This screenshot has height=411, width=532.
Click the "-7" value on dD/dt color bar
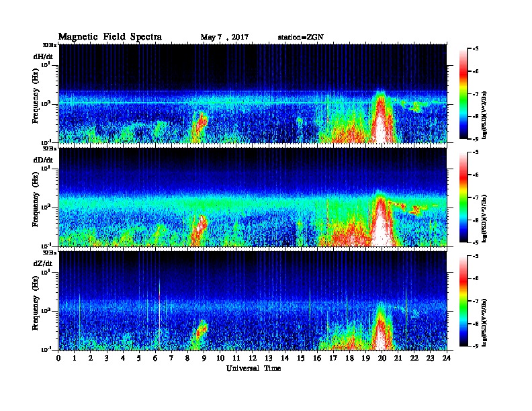(x=476, y=197)
